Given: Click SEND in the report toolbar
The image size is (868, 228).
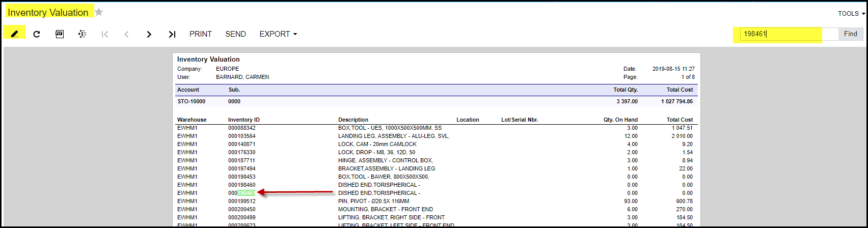Looking at the screenshot, I should (235, 34).
